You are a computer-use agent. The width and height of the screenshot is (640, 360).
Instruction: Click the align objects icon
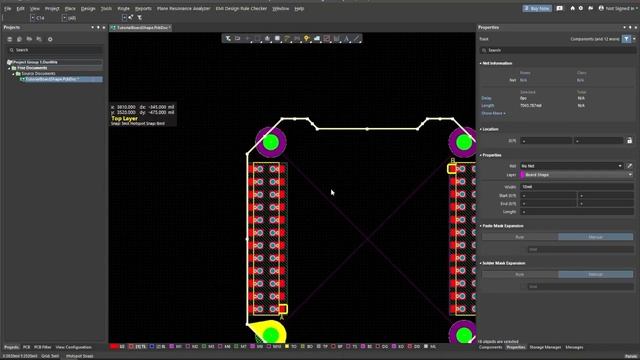[x=267, y=38]
